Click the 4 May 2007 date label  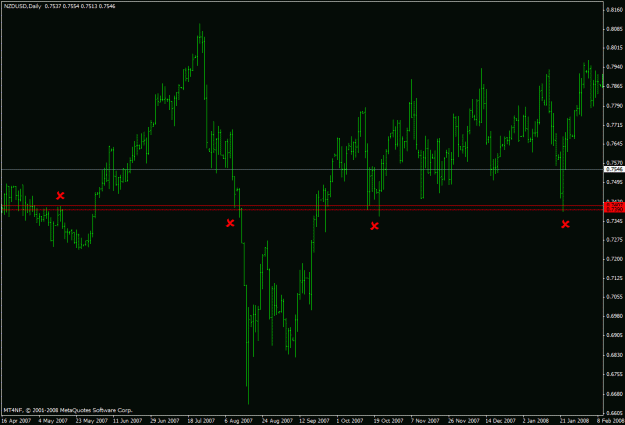(x=54, y=421)
